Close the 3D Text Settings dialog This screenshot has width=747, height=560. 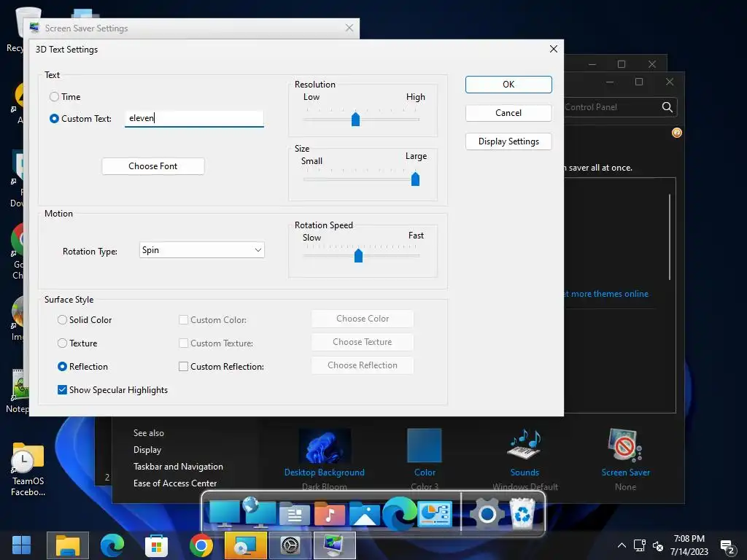tap(553, 49)
